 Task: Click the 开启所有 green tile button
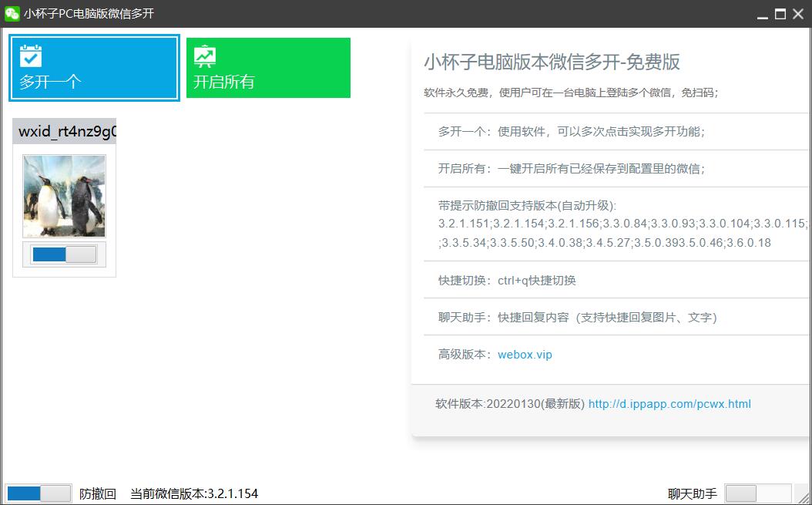click(268, 68)
